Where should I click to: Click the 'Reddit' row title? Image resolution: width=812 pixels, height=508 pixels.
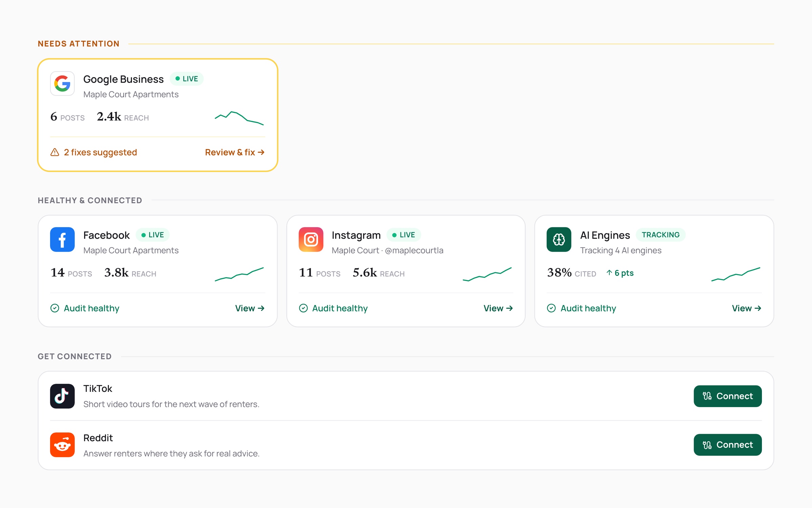coord(98,438)
